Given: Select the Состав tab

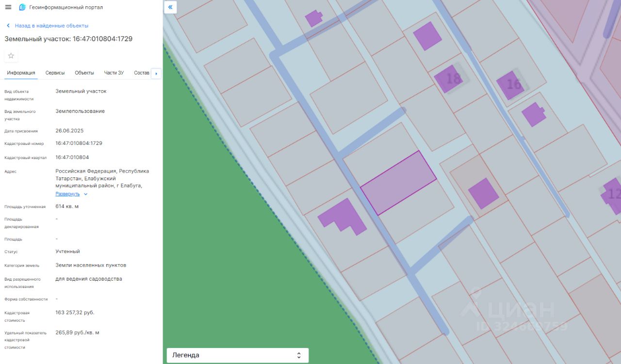Looking at the screenshot, I should tap(142, 73).
